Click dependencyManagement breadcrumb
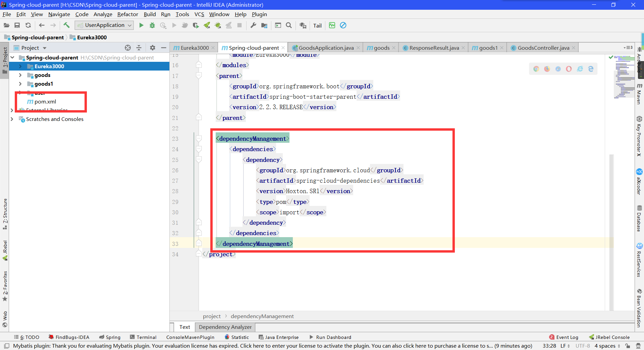 click(262, 316)
